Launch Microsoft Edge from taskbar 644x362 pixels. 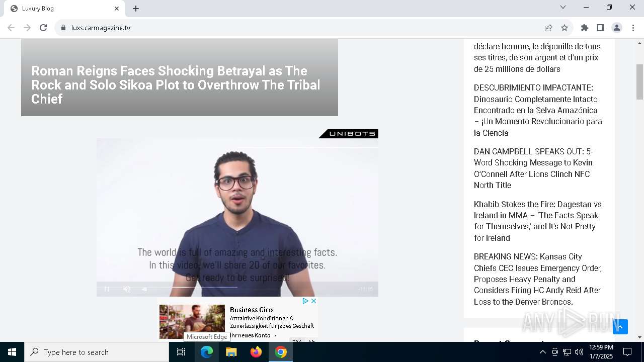click(207, 352)
